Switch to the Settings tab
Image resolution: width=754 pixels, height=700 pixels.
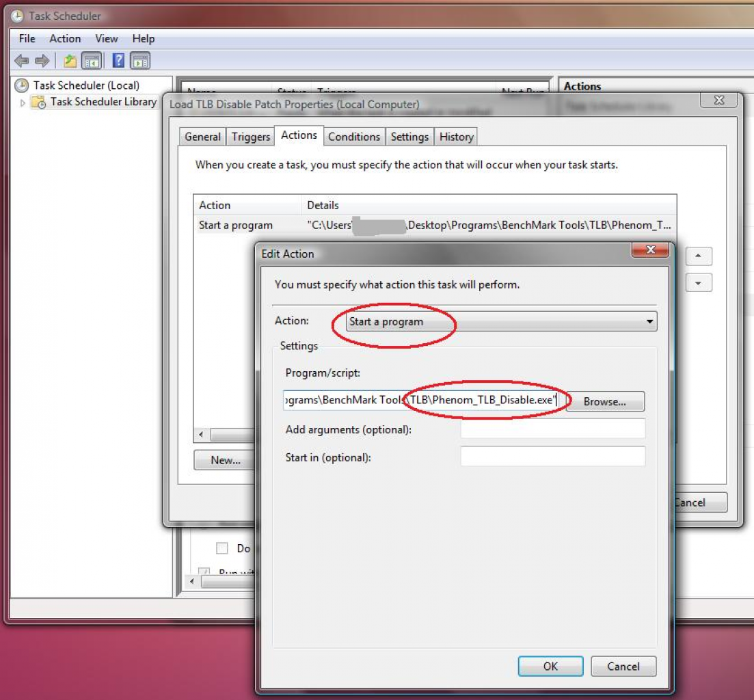coord(409,137)
